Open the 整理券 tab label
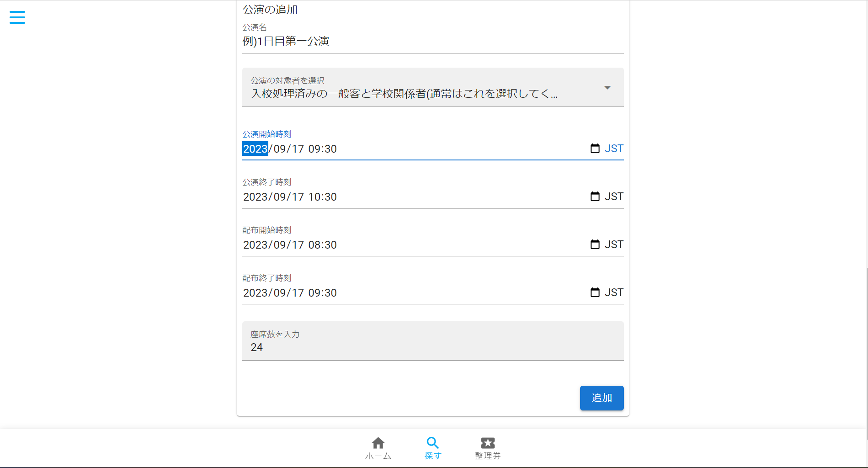 tap(488, 456)
